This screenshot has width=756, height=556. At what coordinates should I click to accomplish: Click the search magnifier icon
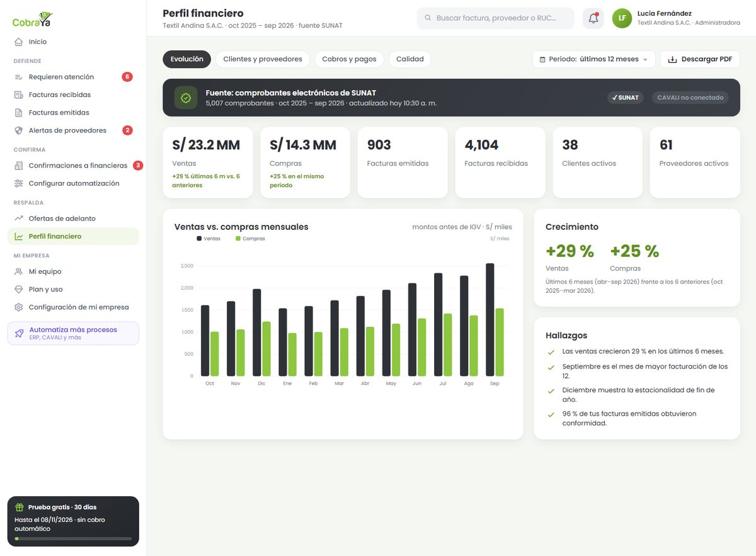tap(428, 18)
